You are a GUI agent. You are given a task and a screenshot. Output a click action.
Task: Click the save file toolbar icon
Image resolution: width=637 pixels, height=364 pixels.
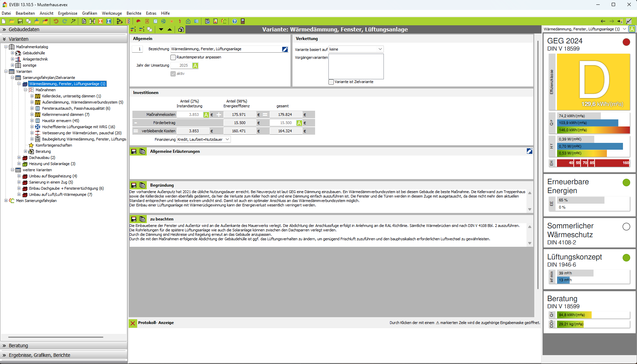[20, 21]
